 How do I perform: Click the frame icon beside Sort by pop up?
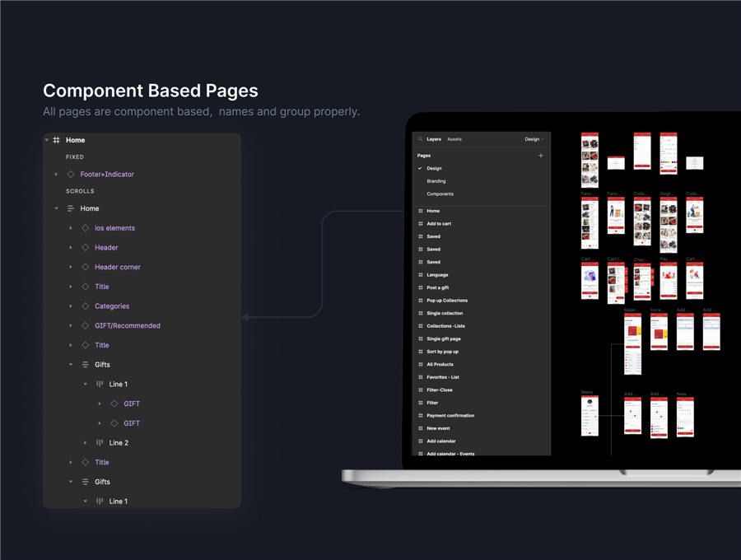tap(420, 352)
